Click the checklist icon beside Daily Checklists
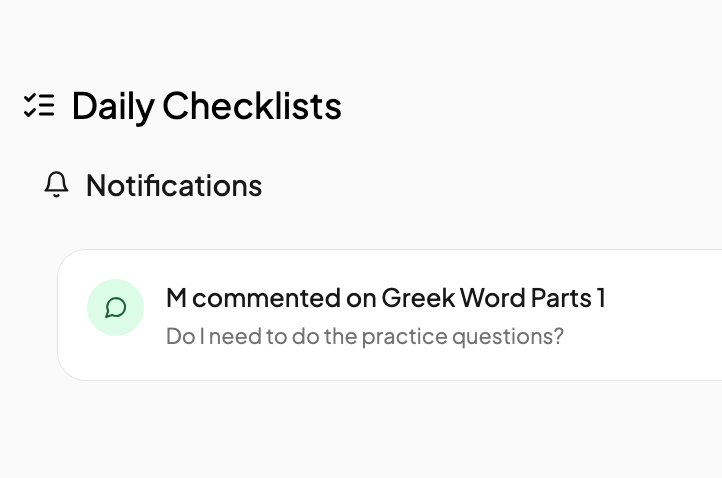This screenshot has height=478, width=722. tap(39, 105)
